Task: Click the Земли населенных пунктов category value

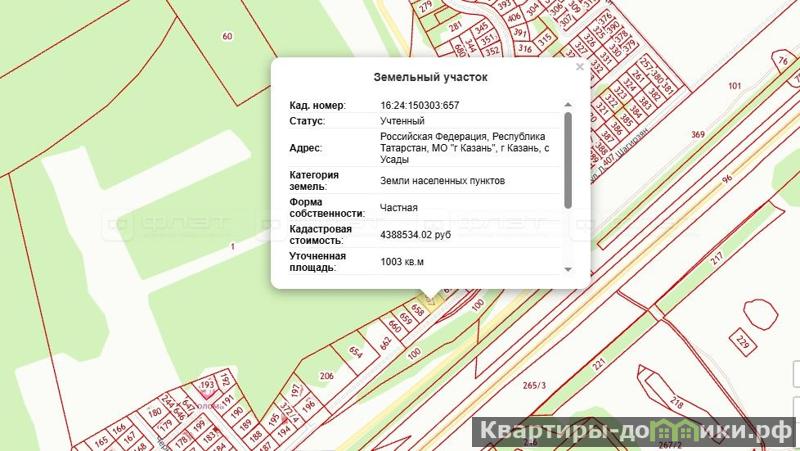Action: (442, 181)
